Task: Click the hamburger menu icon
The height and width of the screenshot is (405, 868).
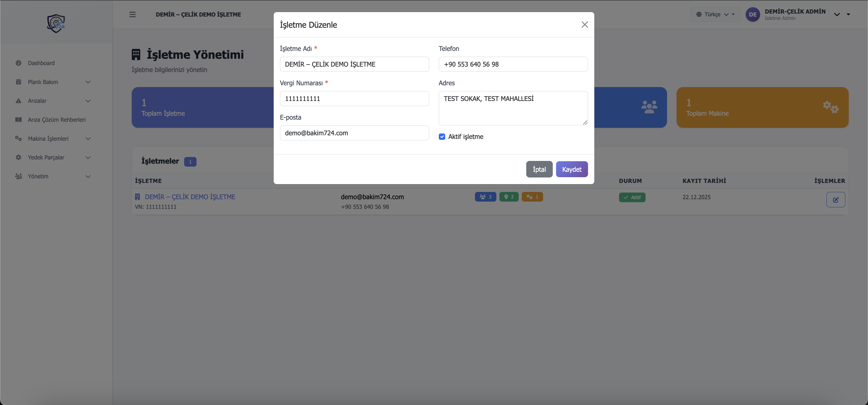Action: pos(132,14)
